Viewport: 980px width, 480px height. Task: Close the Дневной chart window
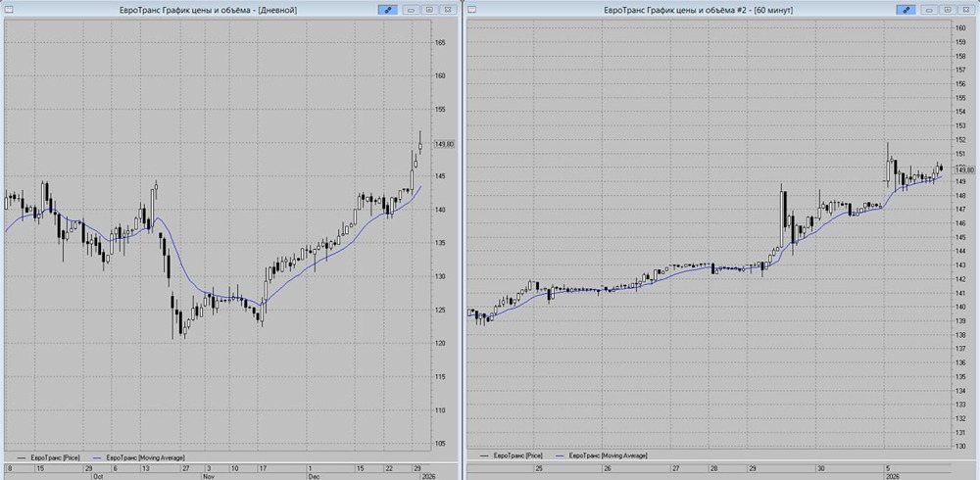tap(448, 10)
